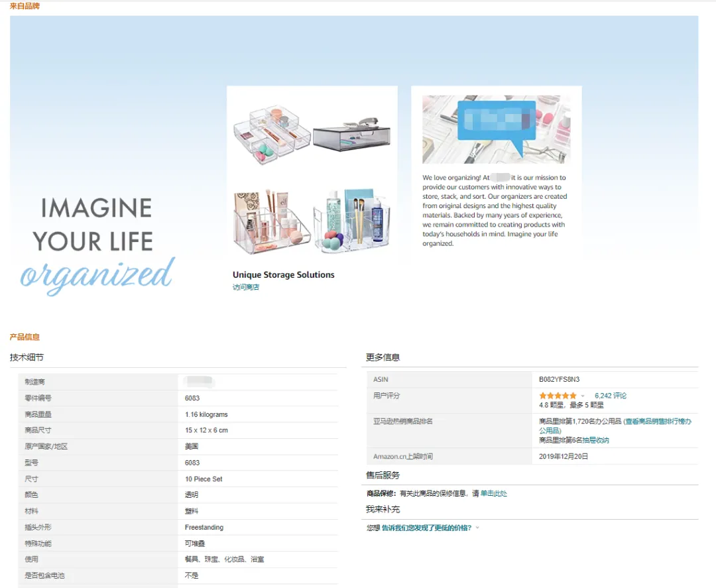
Task: Click the 塑料 material value
Action: tap(192, 511)
